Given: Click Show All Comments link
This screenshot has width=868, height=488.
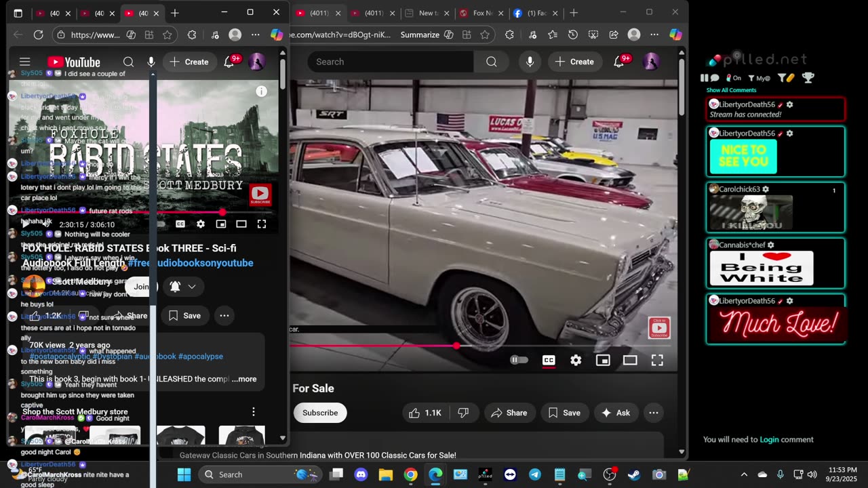Looking at the screenshot, I should tap(731, 90).
